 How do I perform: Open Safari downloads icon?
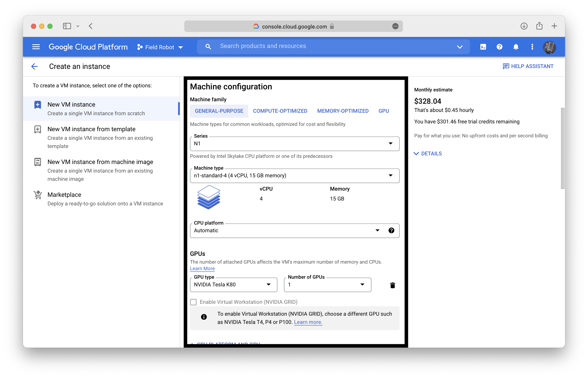[x=524, y=26]
